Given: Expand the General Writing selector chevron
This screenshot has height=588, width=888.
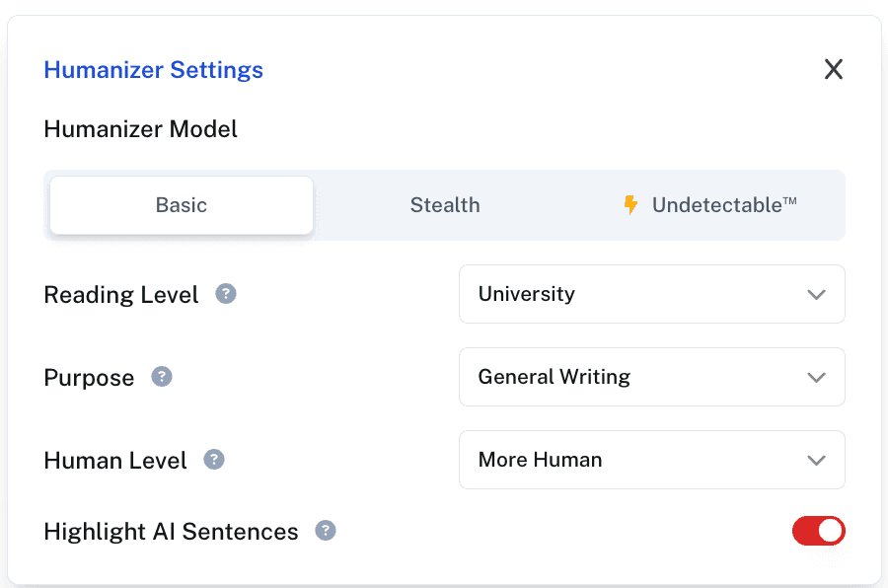Looking at the screenshot, I should click(816, 377).
